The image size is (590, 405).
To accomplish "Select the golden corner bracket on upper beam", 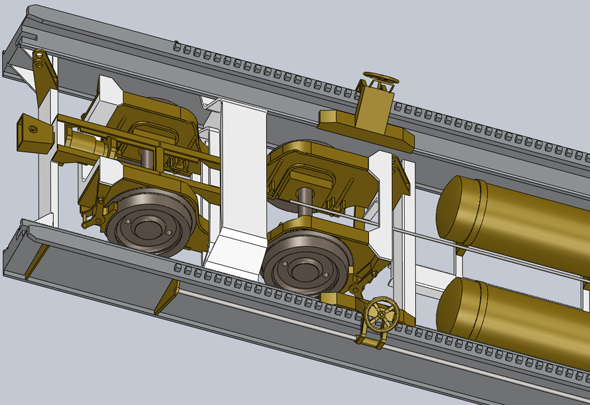I will 44,76.
